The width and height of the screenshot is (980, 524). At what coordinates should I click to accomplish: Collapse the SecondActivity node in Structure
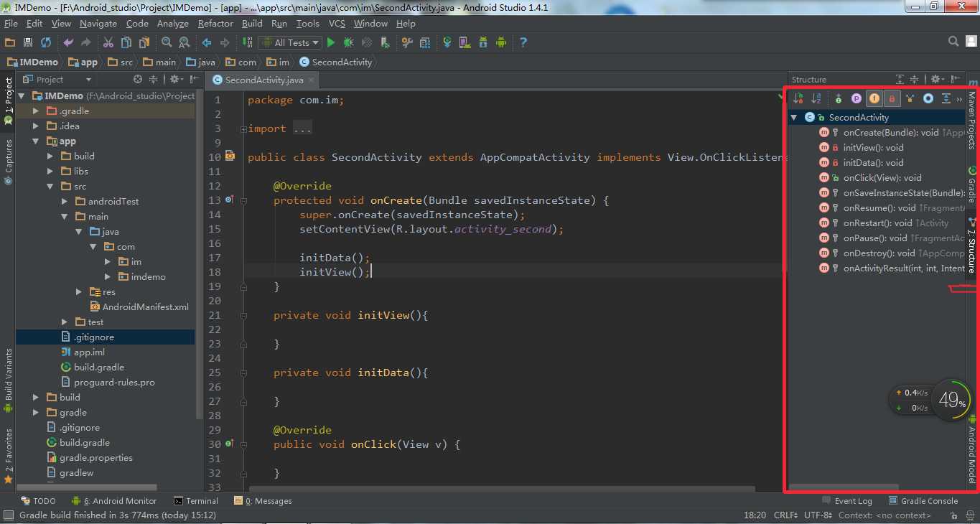click(794, 117)
